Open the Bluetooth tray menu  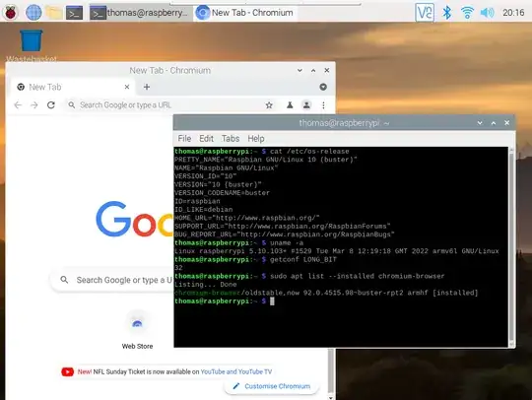pyautogui.click(x=447, y=13)
